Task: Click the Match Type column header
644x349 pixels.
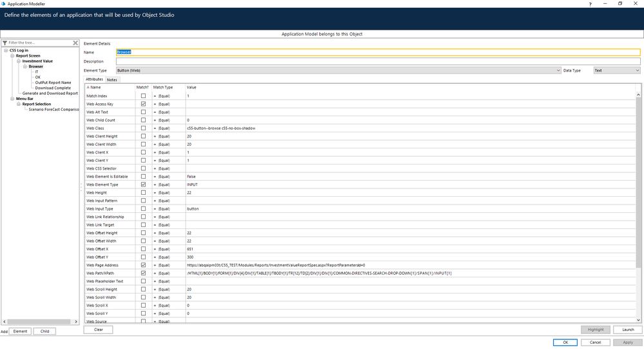Action: [x=168, y=88]
